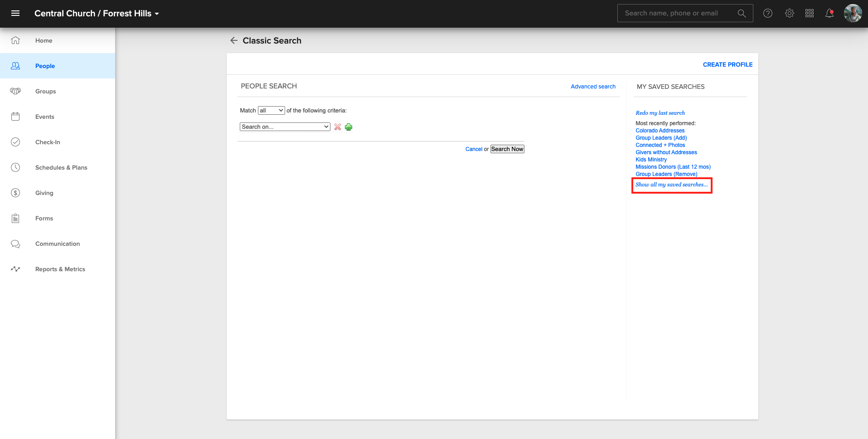Image resolution: width=868 pixels, height=439 pixels.
Task: Select the Check-In checkmark icon
Action: click(x=15, y=142)
